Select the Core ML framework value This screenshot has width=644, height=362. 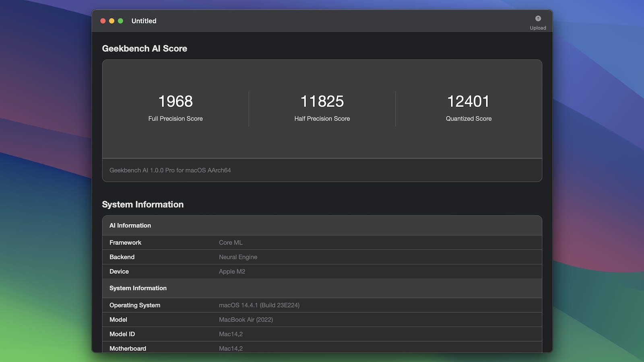point(231,243)
